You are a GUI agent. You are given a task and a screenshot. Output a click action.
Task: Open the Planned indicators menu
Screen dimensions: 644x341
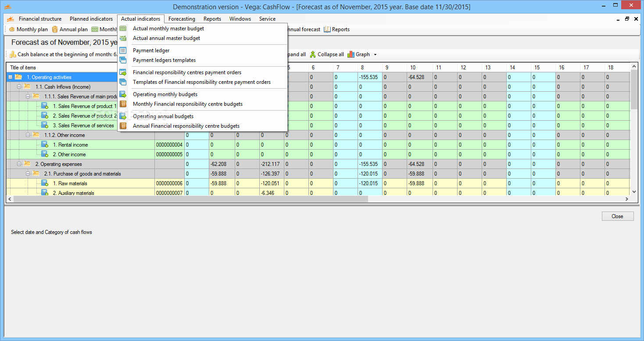coord(91,19)
